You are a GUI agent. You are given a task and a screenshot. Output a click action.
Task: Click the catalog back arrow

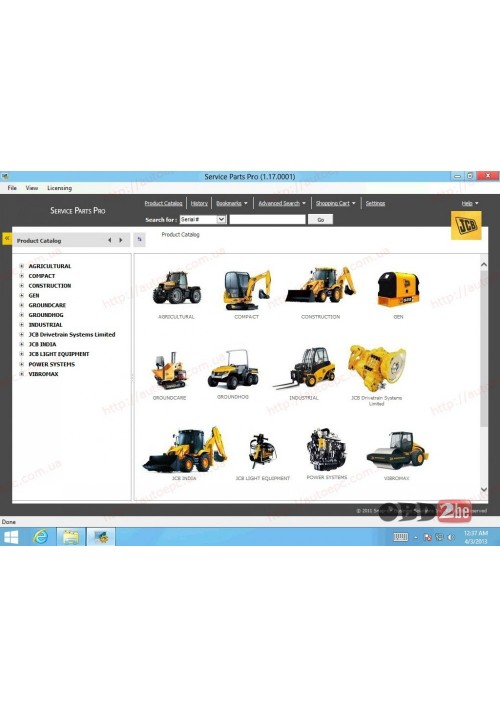click(x=109, y=240)
